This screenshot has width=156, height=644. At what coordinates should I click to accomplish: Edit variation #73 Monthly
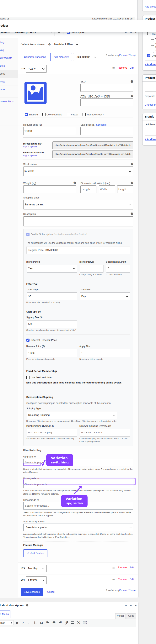(x=132, y=567)
